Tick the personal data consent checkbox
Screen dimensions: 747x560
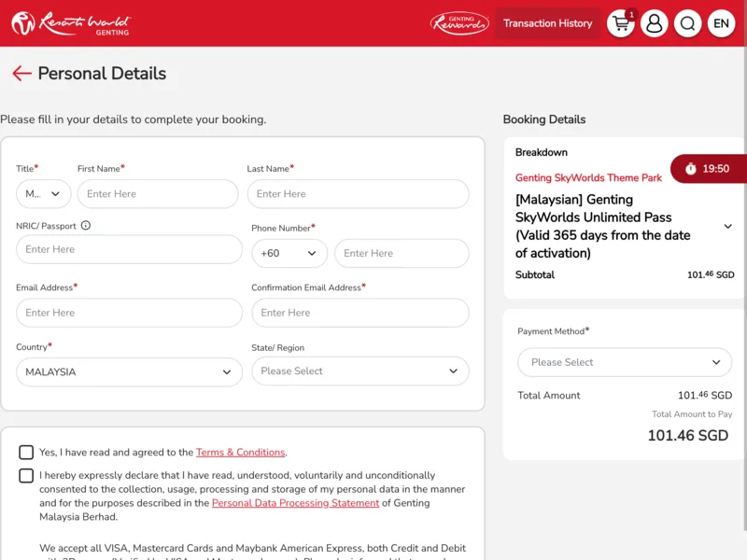coord(26,475)
